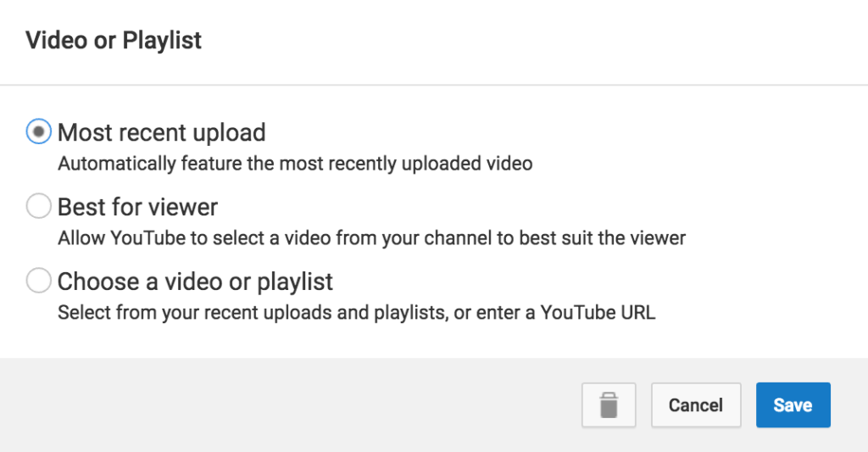
Task: Pick the option letting YouTube choose a video
Action: tap(39, 206)
